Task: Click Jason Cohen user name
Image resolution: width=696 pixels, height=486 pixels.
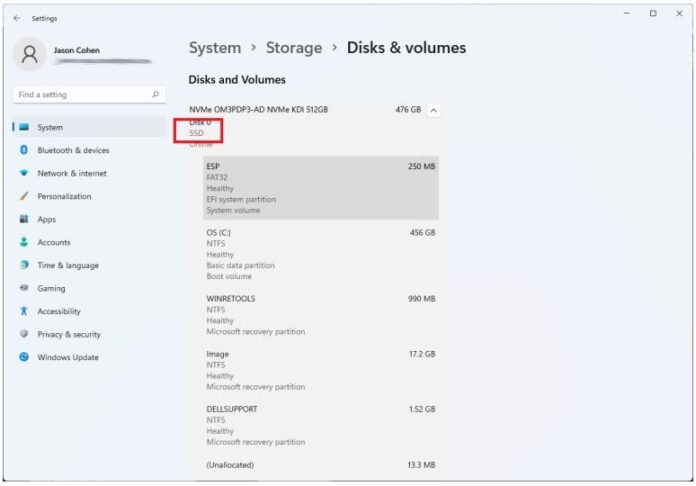Action: coord(76,50)
